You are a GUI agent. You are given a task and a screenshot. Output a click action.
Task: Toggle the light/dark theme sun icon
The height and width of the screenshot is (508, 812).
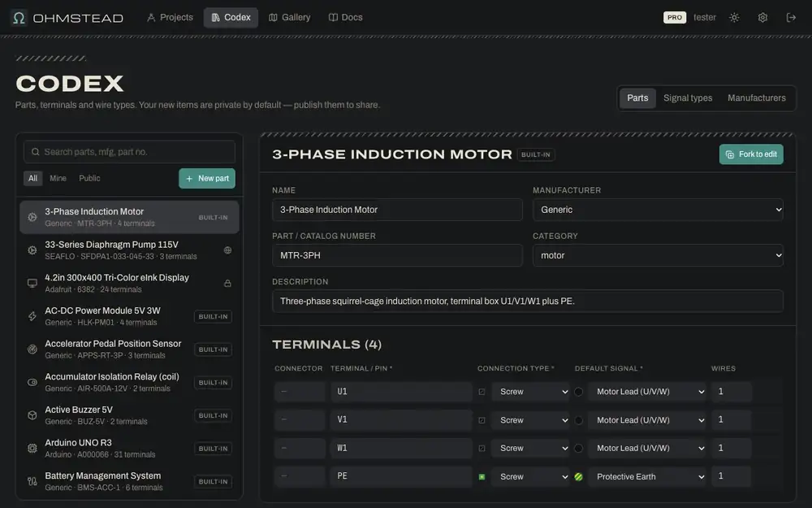[734, 18]
